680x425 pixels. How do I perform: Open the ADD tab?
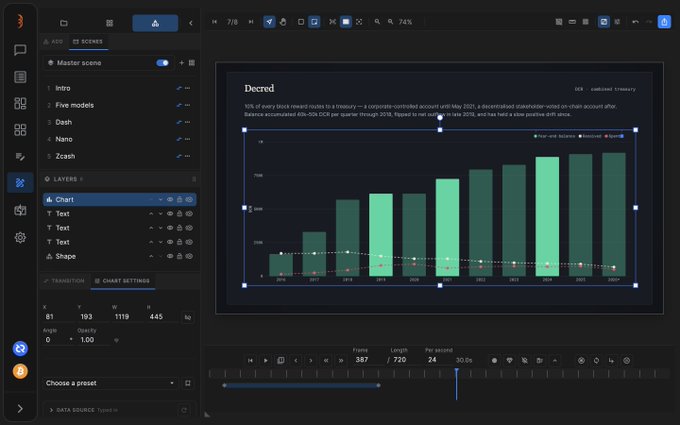[x=53, y=42]
